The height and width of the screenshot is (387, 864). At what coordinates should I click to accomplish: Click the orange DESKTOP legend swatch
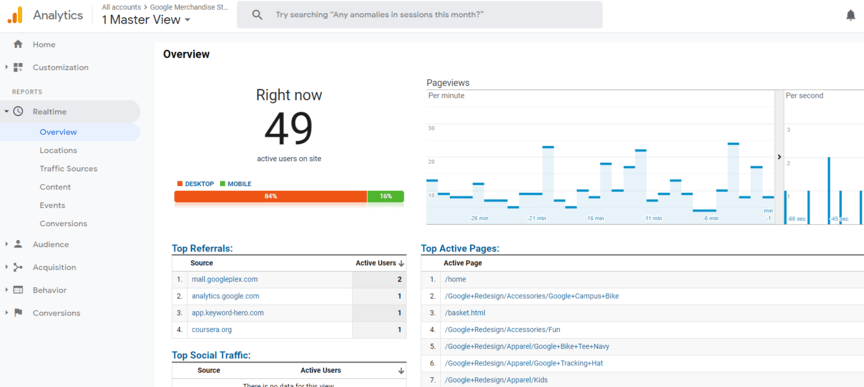(180, 184)
